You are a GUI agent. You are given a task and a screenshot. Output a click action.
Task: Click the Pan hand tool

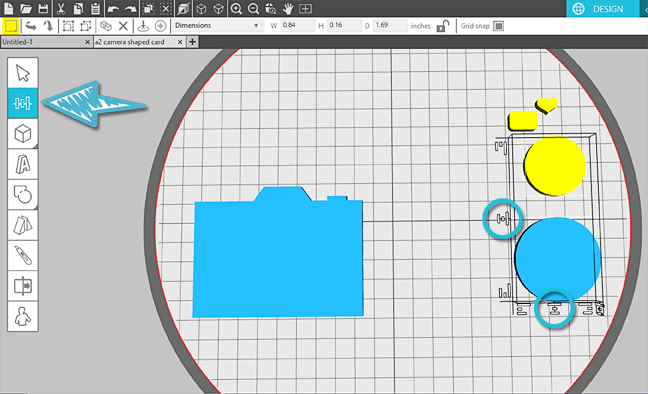288,8
